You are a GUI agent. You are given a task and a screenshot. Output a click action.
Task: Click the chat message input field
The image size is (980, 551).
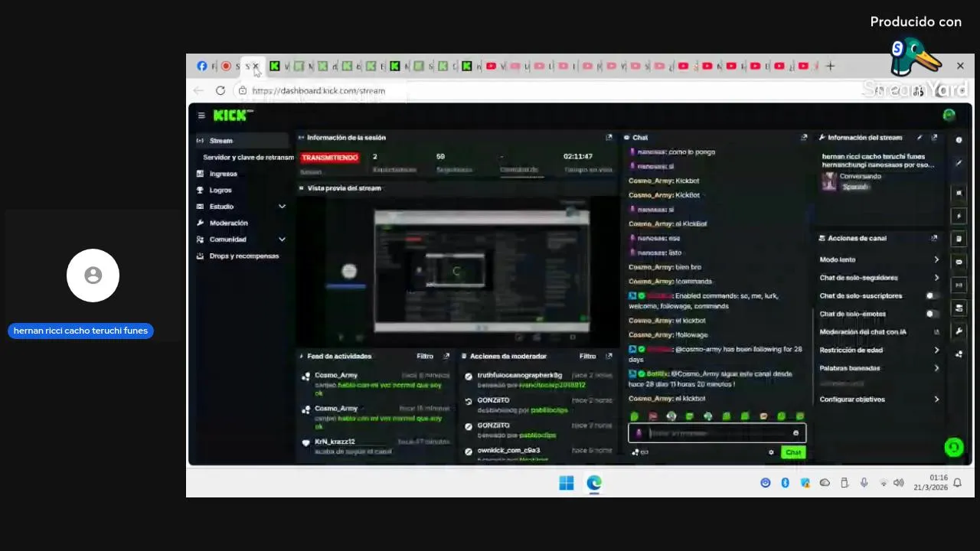pyautogui.click(x=716, y=433)
